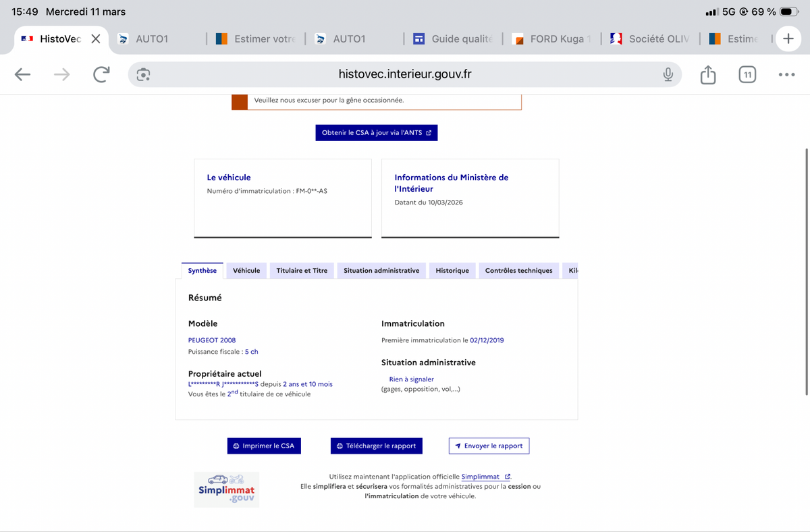Open the tab switcher showing 11 tabs

pos(747,75)
